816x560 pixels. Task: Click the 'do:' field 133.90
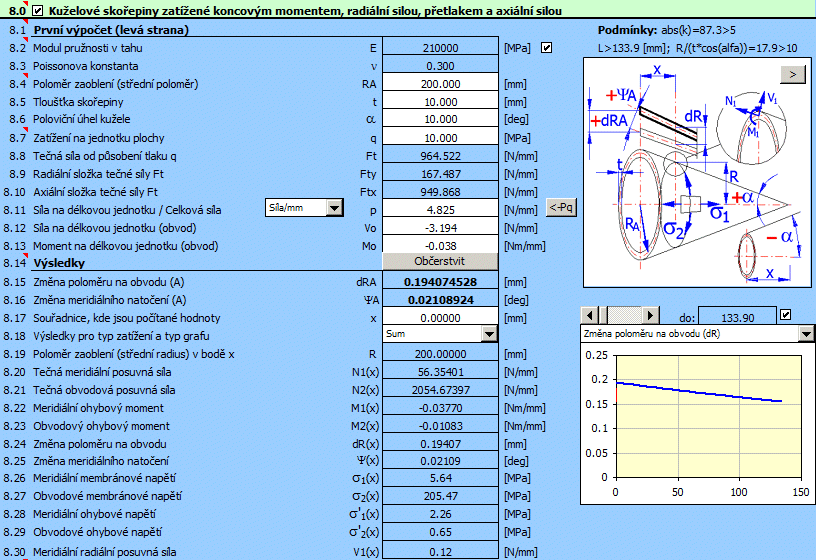737,317
